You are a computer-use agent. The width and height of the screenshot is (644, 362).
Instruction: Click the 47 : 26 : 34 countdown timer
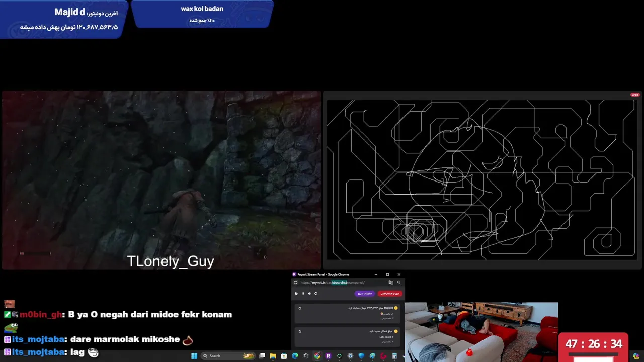point(594,344)
